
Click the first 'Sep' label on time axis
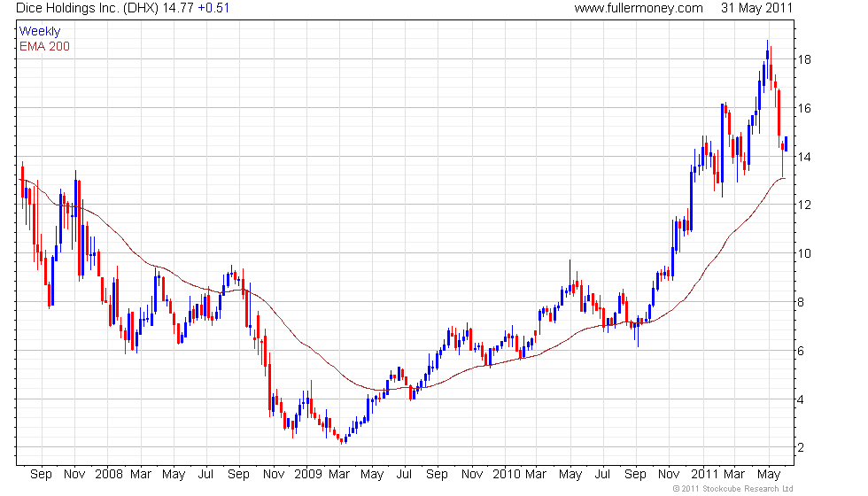[x=41, y=475]
